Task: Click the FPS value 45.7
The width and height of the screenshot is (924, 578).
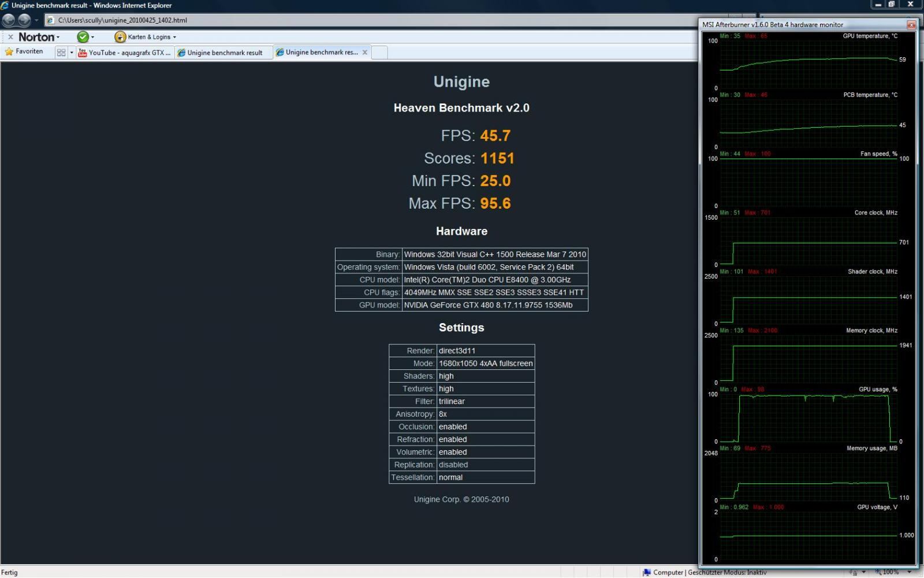Action: [x=495, y=136]
